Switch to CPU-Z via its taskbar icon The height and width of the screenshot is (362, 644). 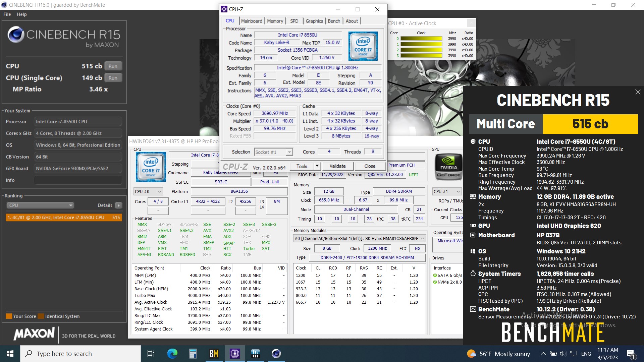[x=234, y=354]
